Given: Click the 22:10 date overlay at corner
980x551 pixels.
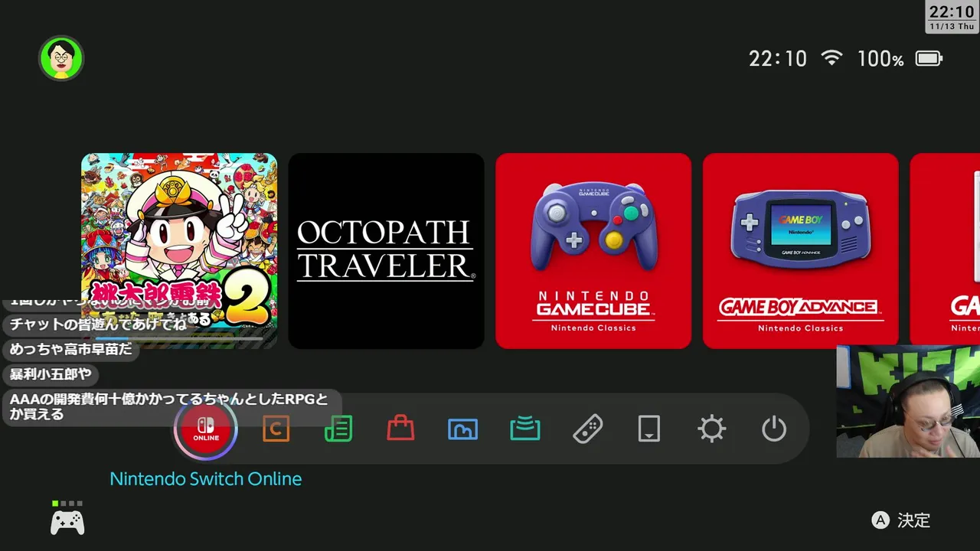Looking at the screenshot, I should [952, 17].
